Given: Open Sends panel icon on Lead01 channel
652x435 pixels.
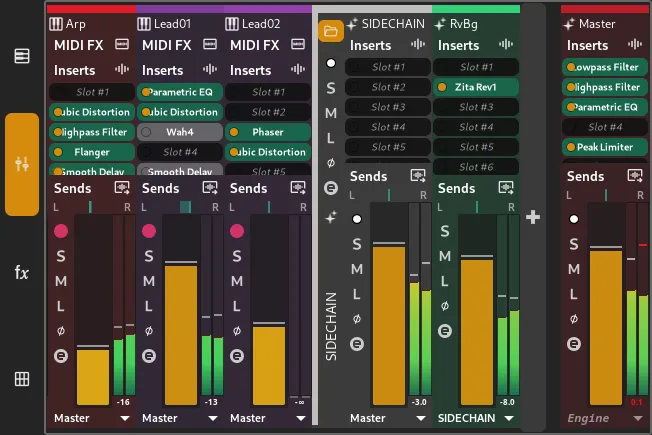Looking at the screenshot, I should coord(210,188).
